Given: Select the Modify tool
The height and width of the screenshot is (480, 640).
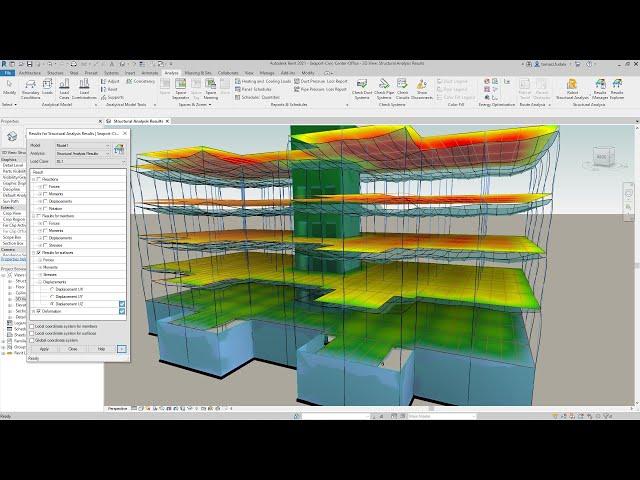Looking at the screenshot, I should pyautogui.click(x=9, y=88).
